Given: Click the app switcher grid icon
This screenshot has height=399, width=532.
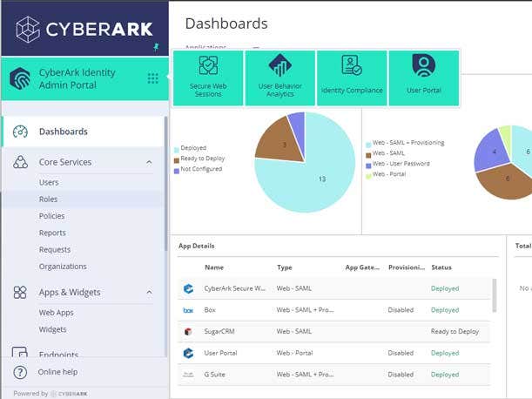Looking at the screenshot, I should (x=153, y=78).
